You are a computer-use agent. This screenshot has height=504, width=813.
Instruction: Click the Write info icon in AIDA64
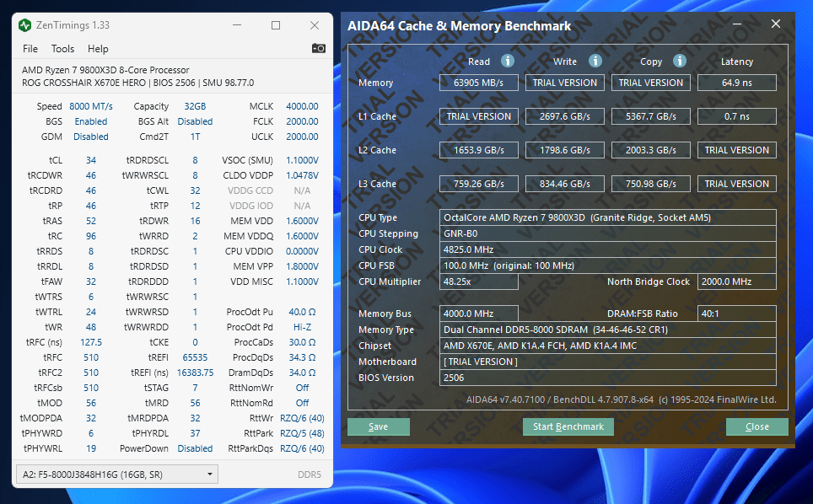coord(595,62)
